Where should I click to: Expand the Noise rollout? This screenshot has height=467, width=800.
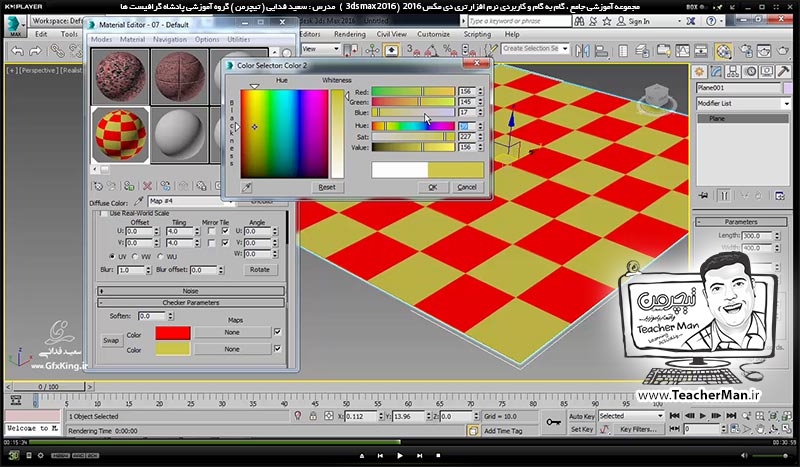191,291
